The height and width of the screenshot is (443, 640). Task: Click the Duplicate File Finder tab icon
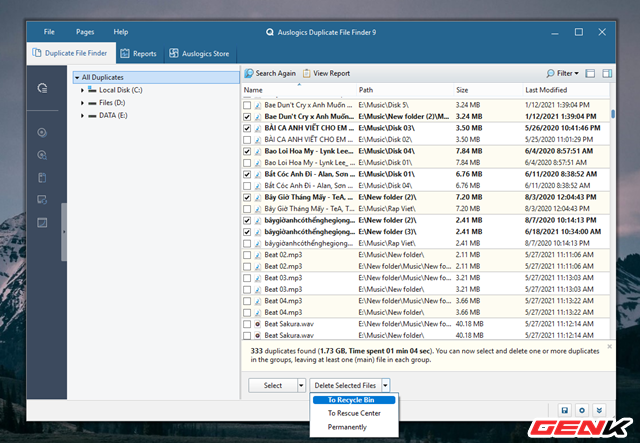(37, 53)
